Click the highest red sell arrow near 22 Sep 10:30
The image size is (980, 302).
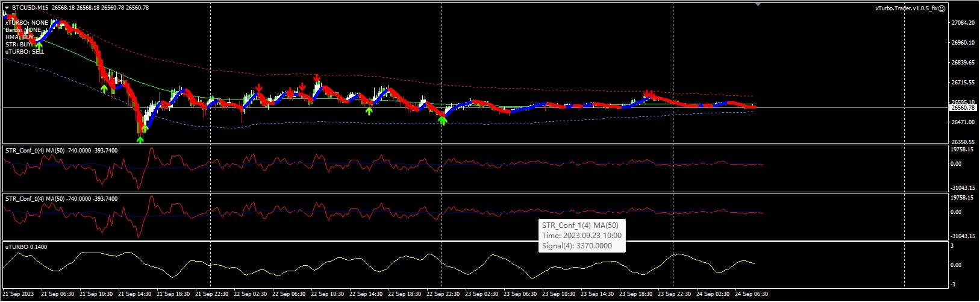click(x=316, y=78)
